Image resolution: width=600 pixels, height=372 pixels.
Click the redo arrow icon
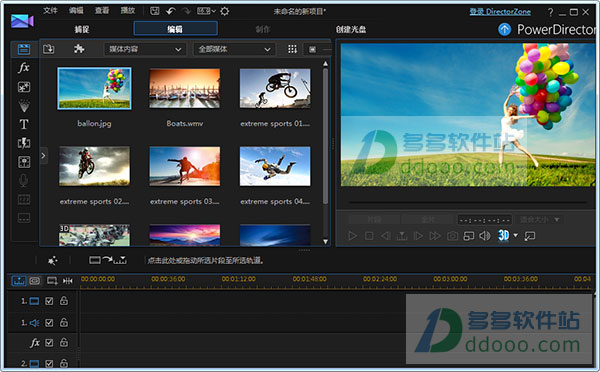(x=186, y=11)
